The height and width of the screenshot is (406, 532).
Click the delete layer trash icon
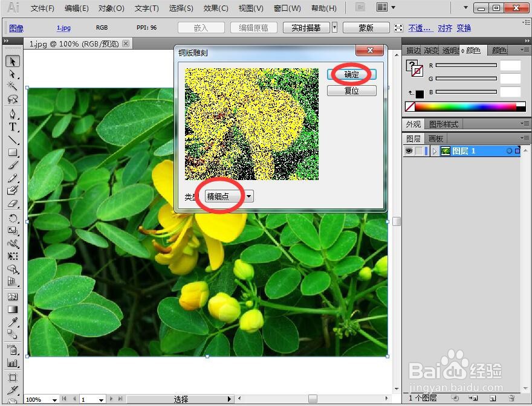511,398
